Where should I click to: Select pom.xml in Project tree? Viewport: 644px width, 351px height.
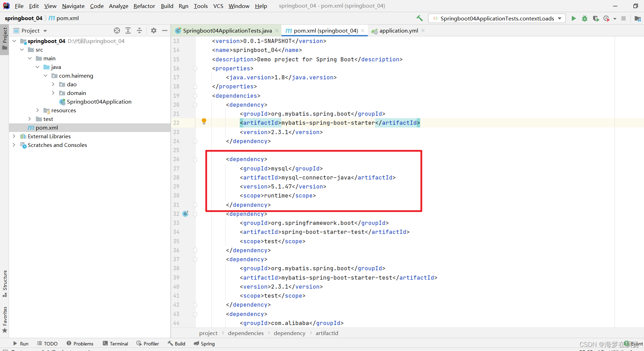43,128
